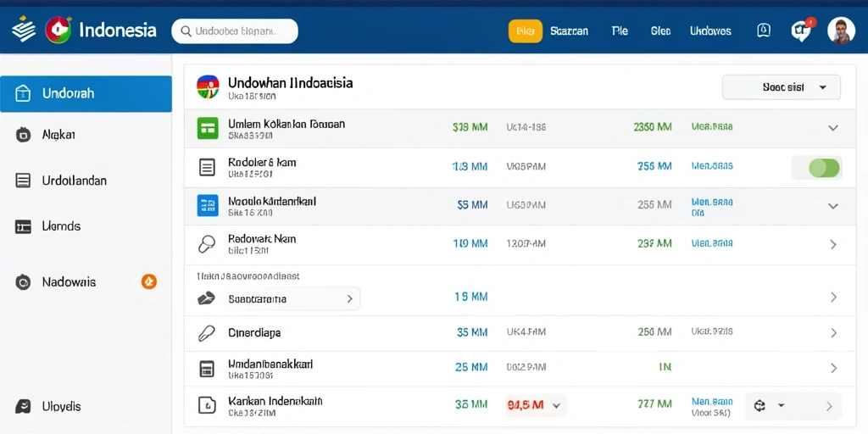This screenshot has width=868, height=434.
Task: Click the stacked layers logo icon
Action: tap(23, 30)
